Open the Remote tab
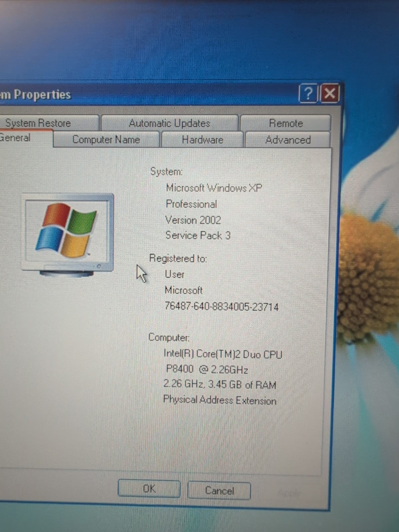The width and height of the screenshot is (399, 532). (285, 123)
